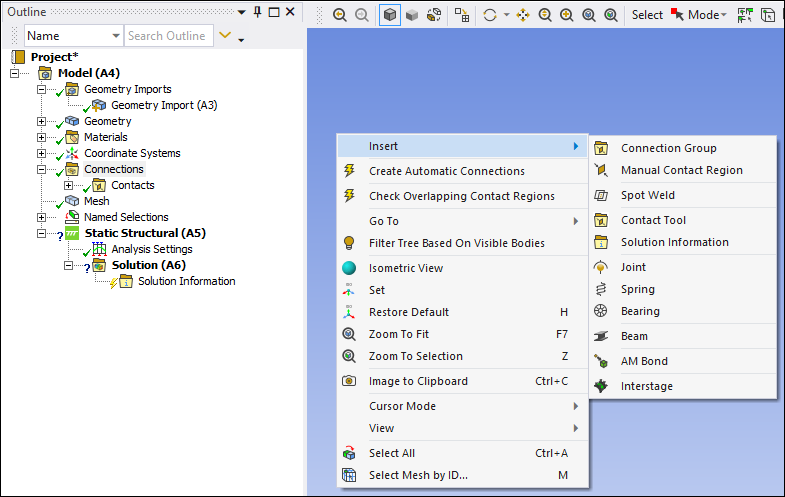The width and height of the screenshot is (785, 497).
Task: Click the Image to Clipboard camera icon
Action: [x=349, y=381]
